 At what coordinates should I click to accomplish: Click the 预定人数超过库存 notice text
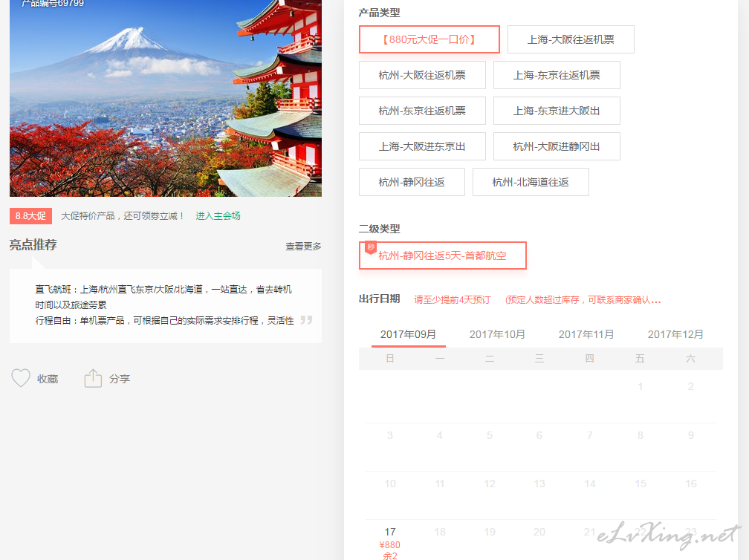coord(583,300)
